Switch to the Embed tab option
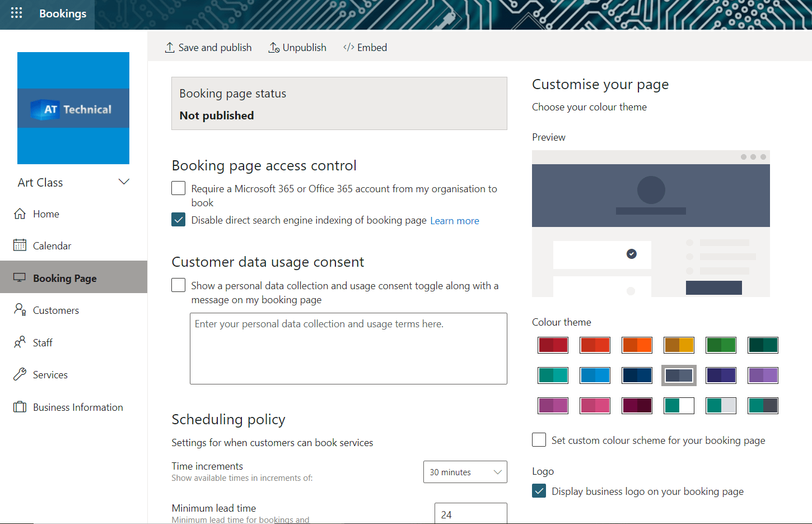Screen dimensions: 812x524 [x=365, y=47]
